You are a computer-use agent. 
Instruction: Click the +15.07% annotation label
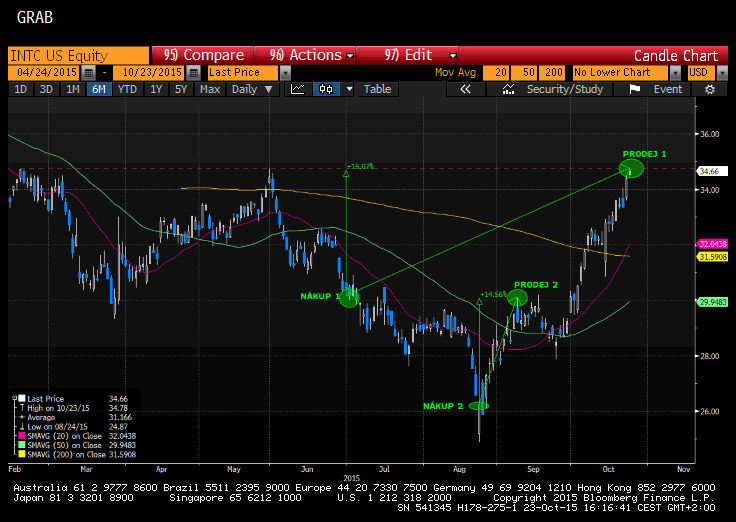[x=360, y=166]
